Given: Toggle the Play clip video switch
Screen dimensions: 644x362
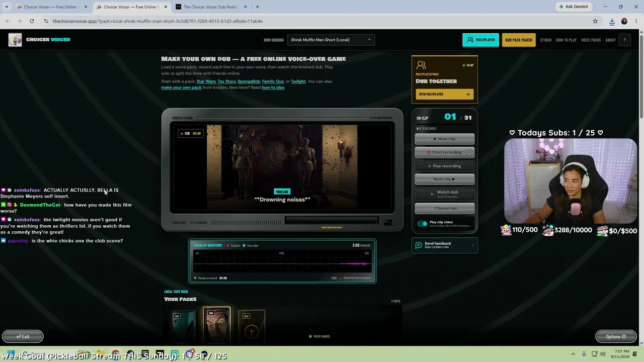Looking at the screenshot, I should pos(422,224).
